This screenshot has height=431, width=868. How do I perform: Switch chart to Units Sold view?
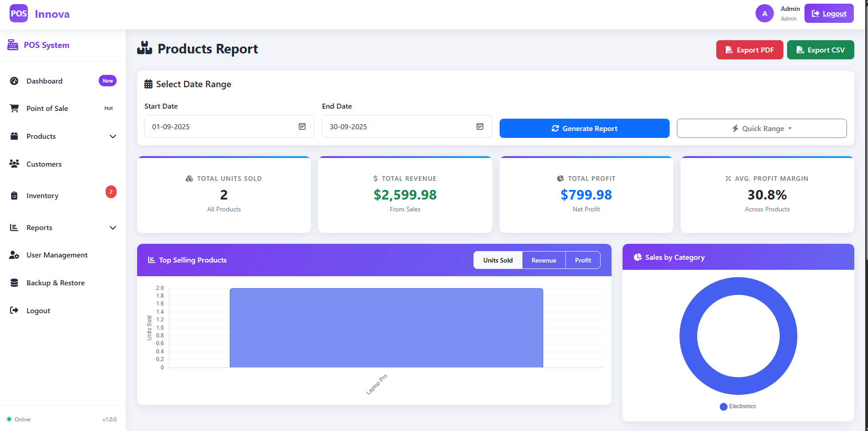pyautogui.click(x=498, y=260)
